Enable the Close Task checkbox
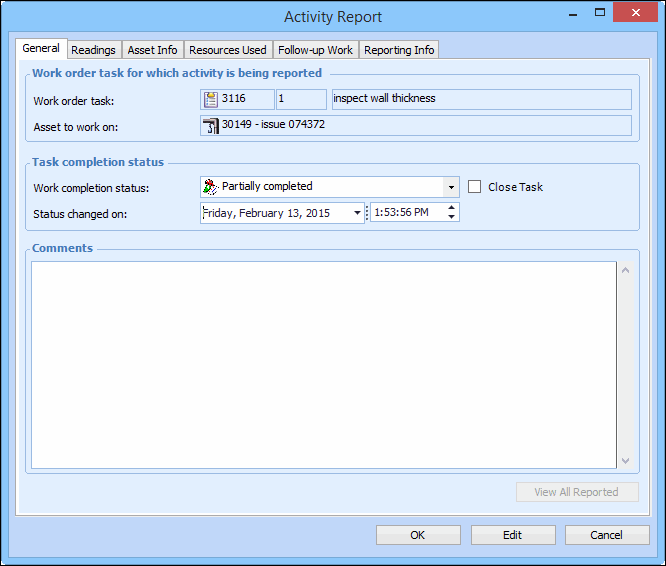Viewport: 666px width, 566px height. point(474,187)
